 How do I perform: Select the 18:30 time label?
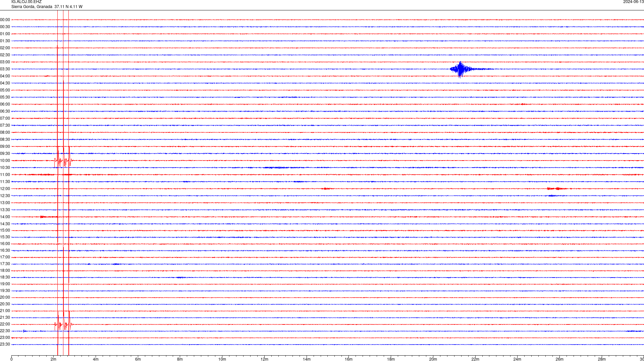pyautogui.click(x=5, y=277)
